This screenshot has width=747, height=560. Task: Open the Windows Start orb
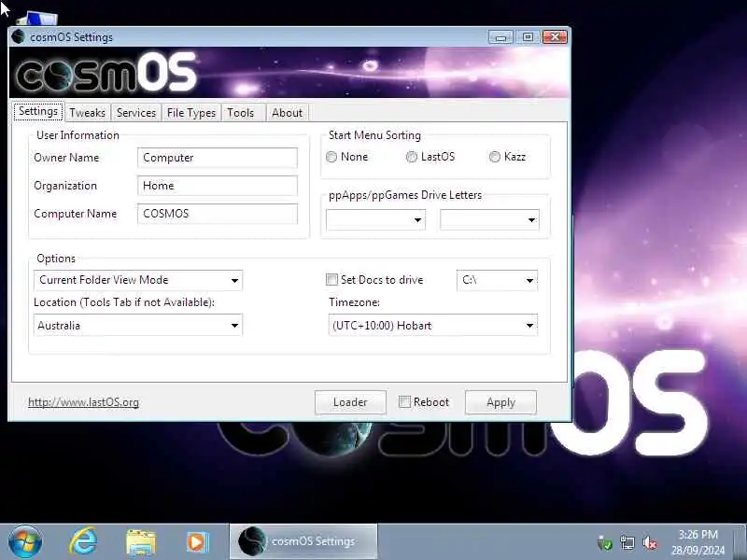coord(25,542)
